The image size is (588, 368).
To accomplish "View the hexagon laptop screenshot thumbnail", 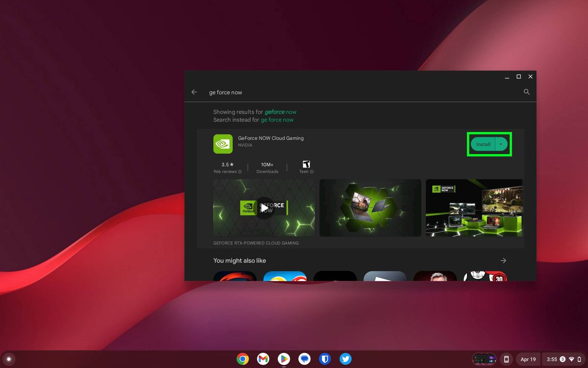I will 370,207.
